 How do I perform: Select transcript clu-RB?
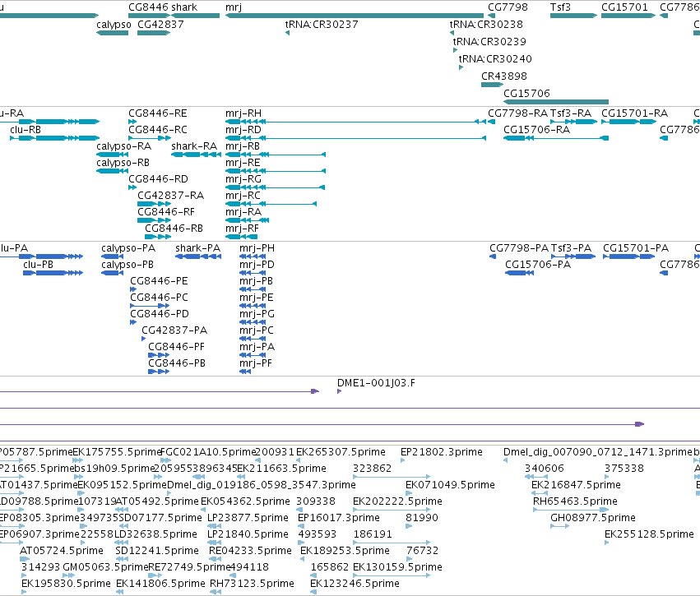click(x=54, y=138)
